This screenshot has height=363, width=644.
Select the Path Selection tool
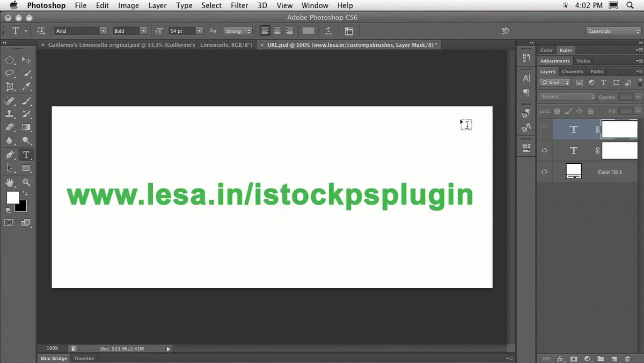(10, 168)
